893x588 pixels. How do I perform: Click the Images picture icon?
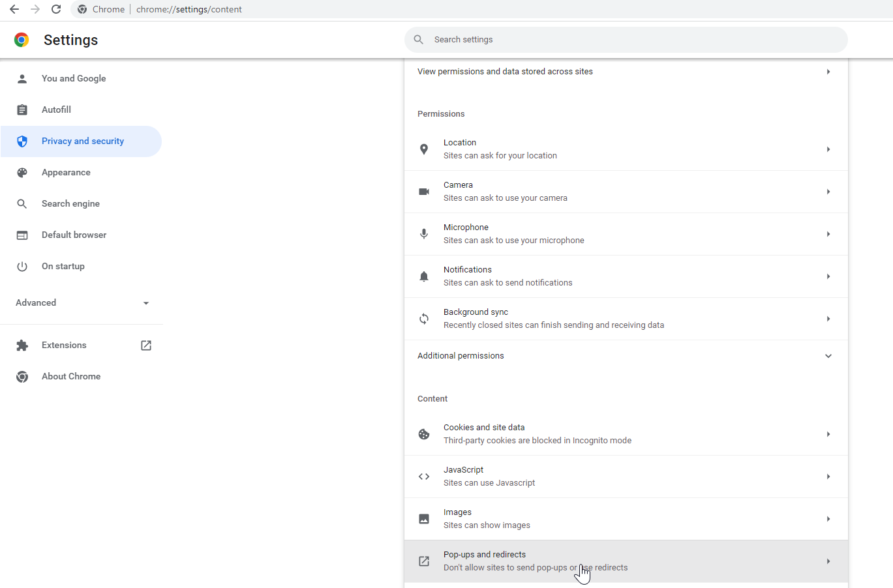pyautogui.click(x=424, y=518)
